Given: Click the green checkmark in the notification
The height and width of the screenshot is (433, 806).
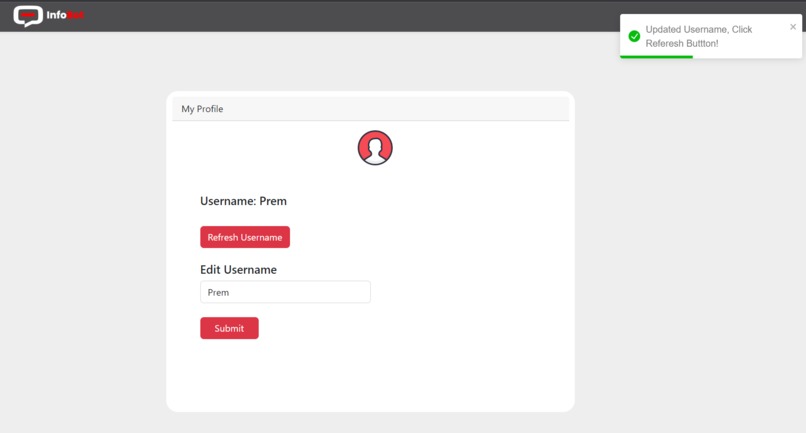Looking at the screenshot, I should click(x=634, y=37).
